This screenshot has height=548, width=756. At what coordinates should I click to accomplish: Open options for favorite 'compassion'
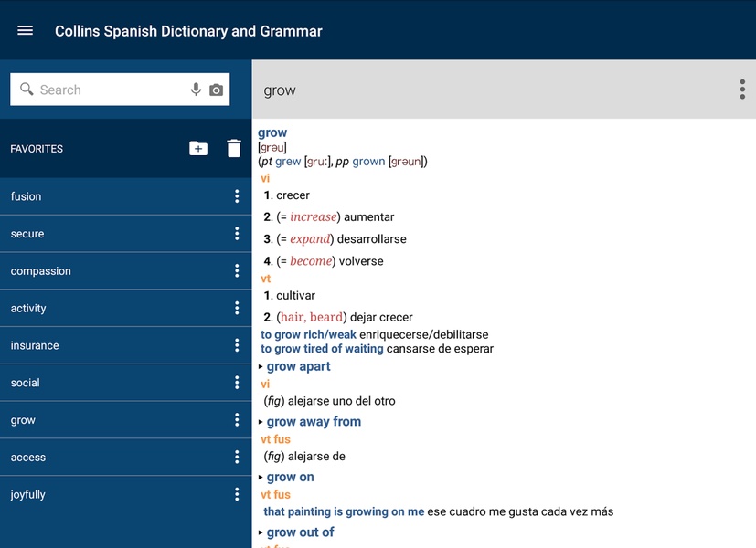(x=237, y=270)
